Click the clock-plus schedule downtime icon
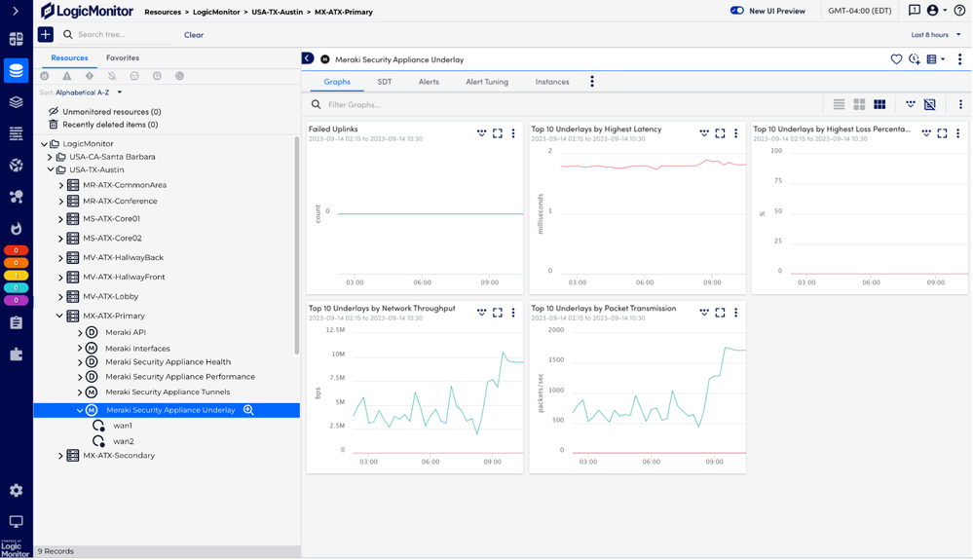Screen dimensions: 973x560 [x=914, y=59]
